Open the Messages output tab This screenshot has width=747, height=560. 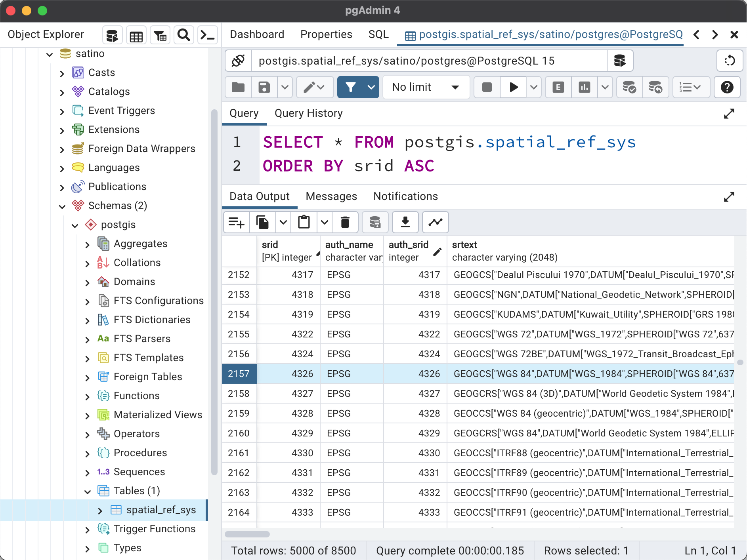331,196
